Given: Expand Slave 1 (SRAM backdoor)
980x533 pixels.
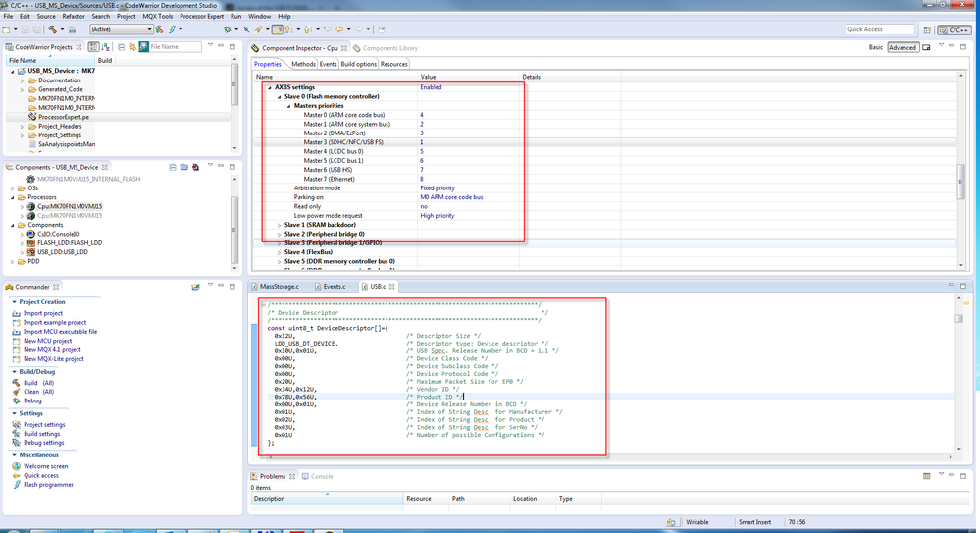Looking at the screenshot, I should (280, 225).
